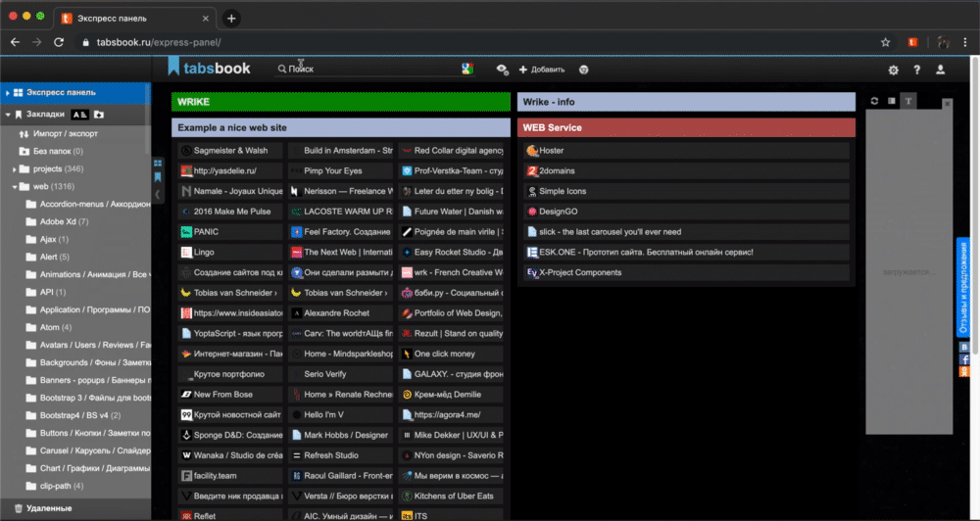980x521 pixels.
Task: Click the red WEB Service group header
Action: tap(686, 127)
